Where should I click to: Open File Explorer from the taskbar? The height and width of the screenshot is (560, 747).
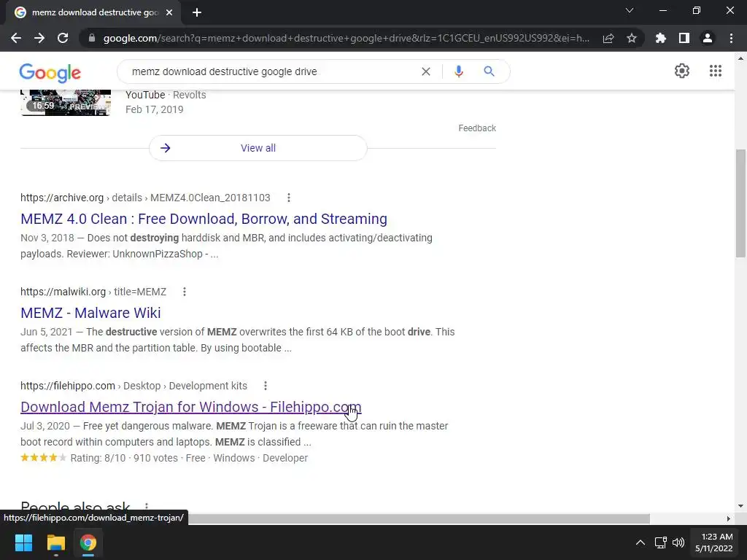[x=55, y=542]
